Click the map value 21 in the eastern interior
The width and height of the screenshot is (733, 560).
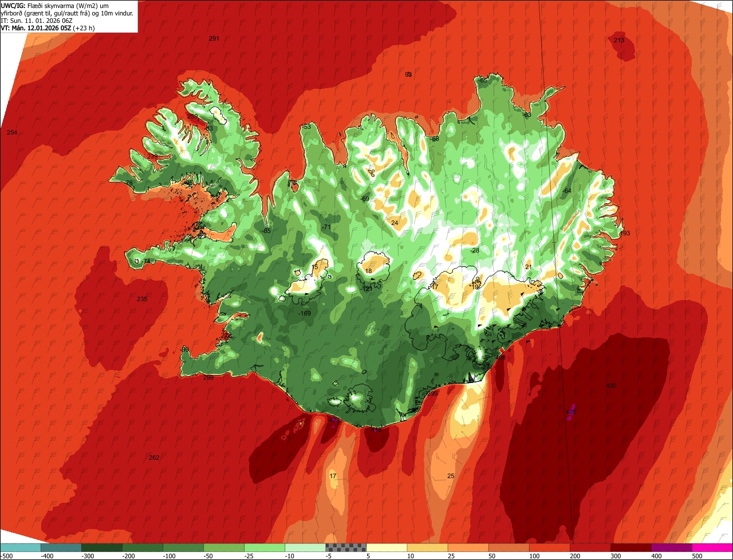pos(528,267)
